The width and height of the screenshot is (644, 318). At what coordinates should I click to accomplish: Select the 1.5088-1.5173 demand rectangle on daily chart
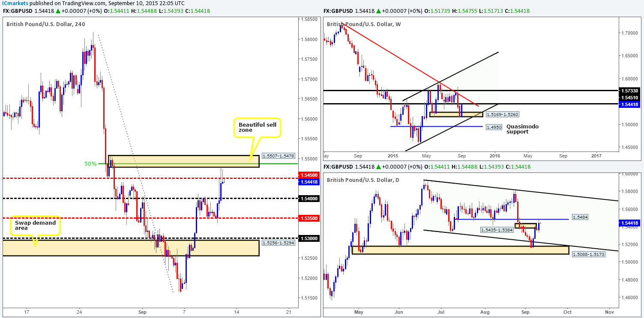coord(460,250)
